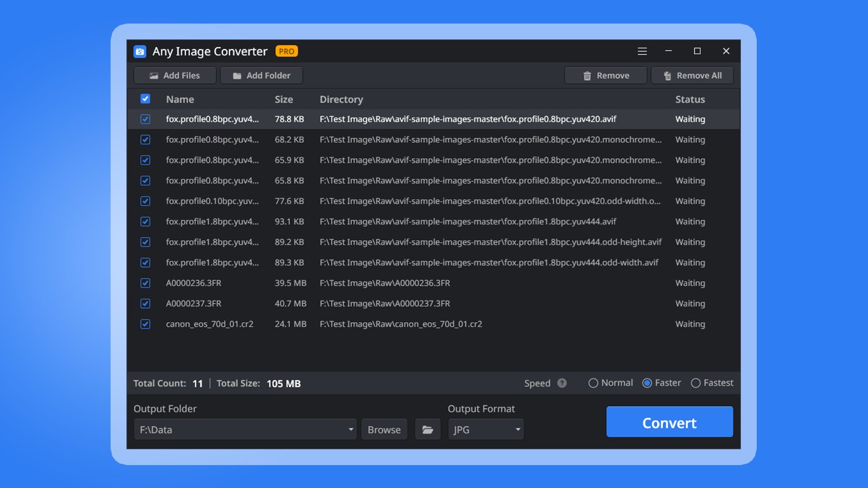
Task: Click directory F:\Test Image\Raw\A0000236.3FR
Action: (x=385, y=283)
